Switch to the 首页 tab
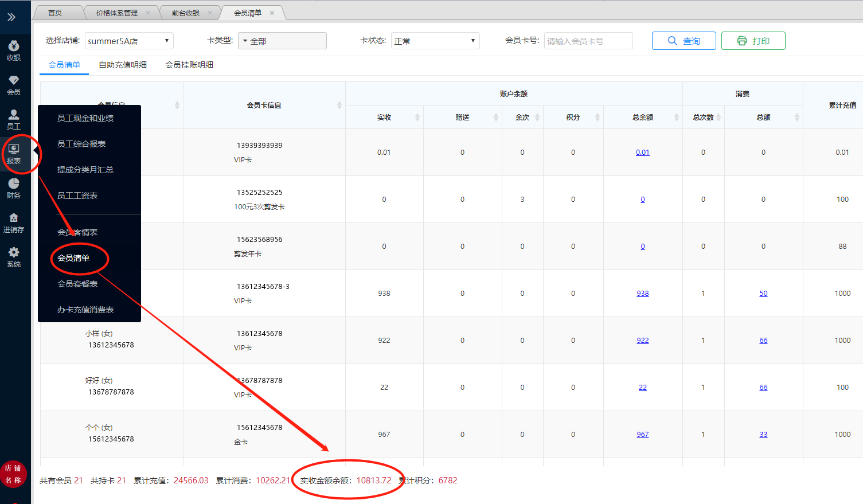863x504 pixels. tap(55, 13)
